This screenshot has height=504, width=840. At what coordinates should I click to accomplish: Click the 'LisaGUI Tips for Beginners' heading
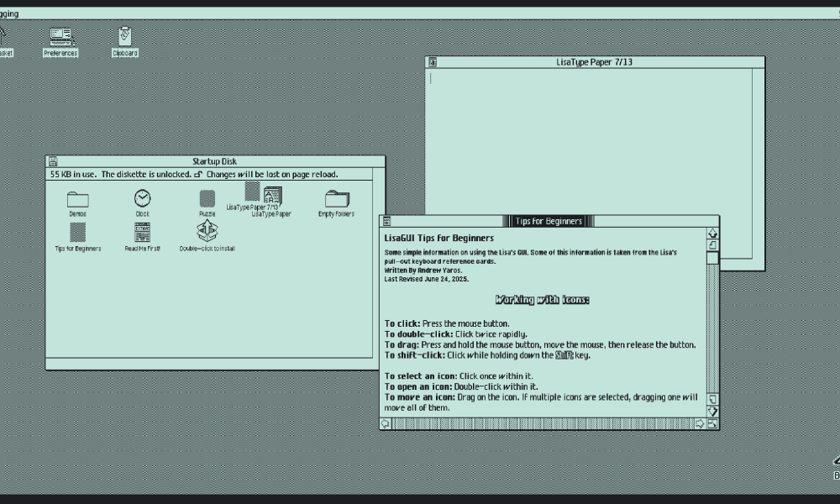tap(439, 238)
